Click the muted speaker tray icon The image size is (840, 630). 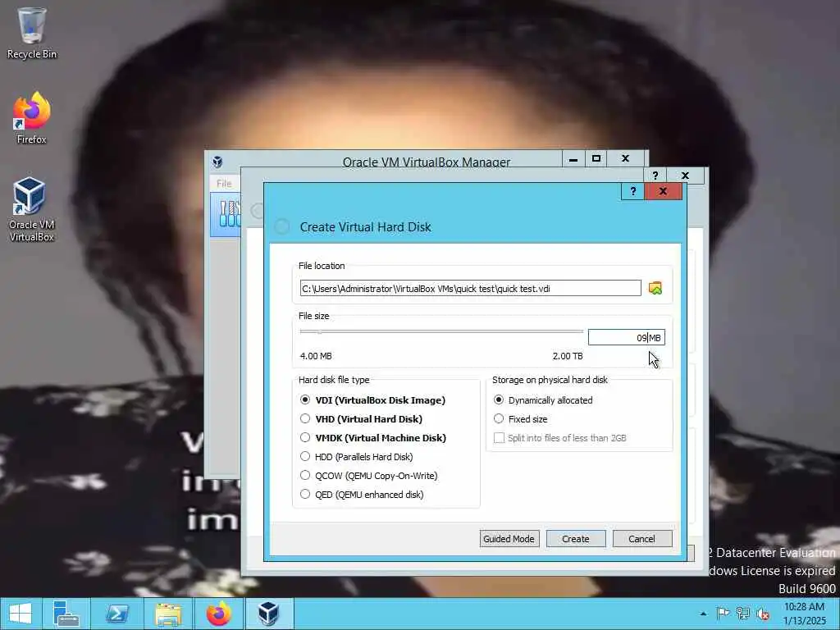click(x=763, y=614)
